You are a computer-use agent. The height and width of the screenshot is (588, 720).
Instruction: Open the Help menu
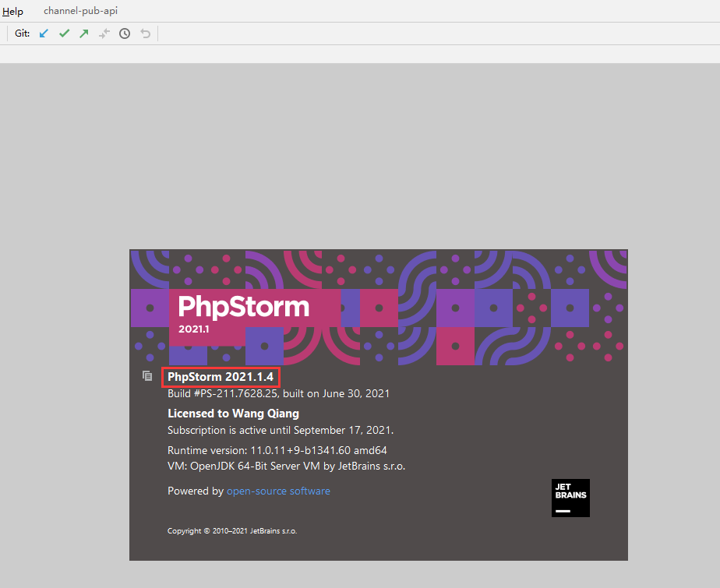tap(13, 12)
